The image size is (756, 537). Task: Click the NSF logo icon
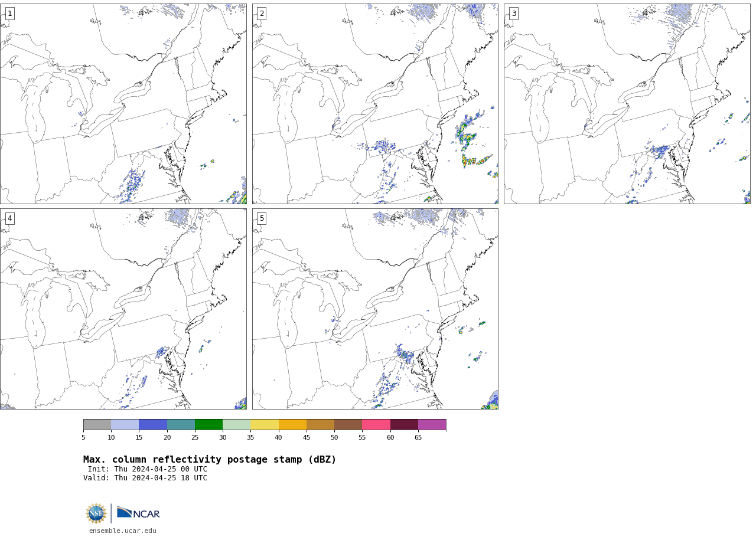click(x=96, y=513)
